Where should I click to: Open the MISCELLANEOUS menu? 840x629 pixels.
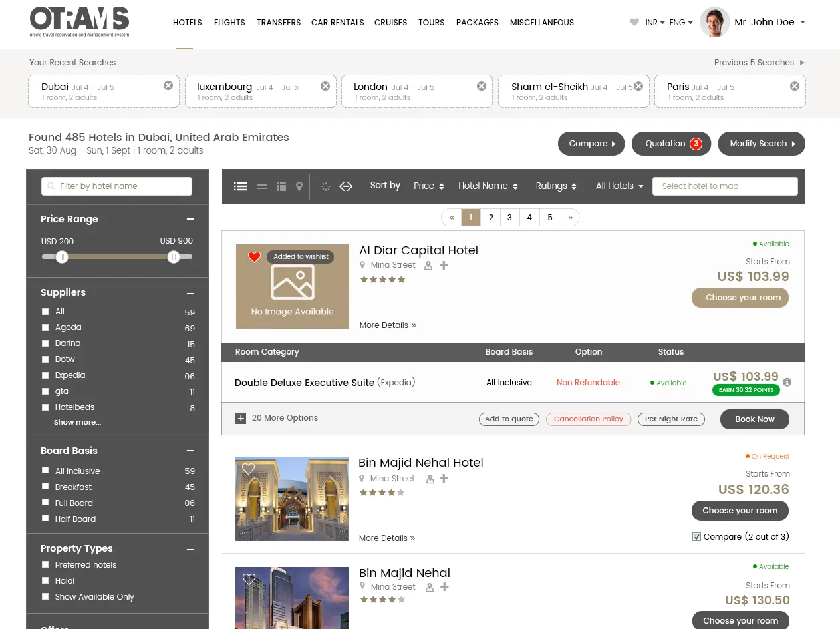click(541, 23)
